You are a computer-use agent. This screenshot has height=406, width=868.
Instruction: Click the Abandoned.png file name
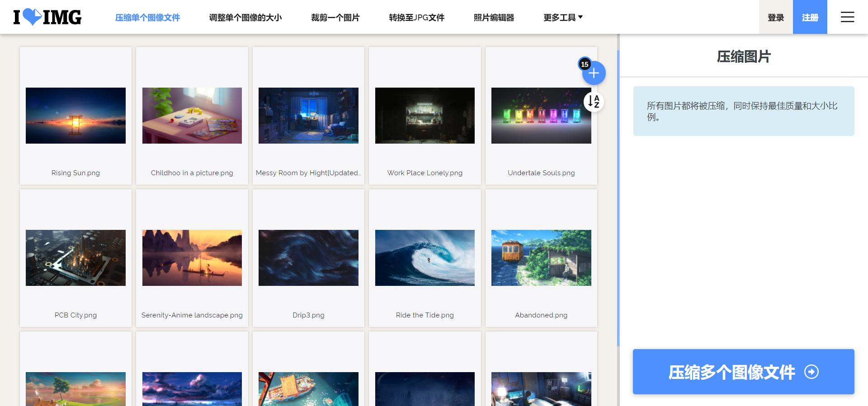(541, 315)
